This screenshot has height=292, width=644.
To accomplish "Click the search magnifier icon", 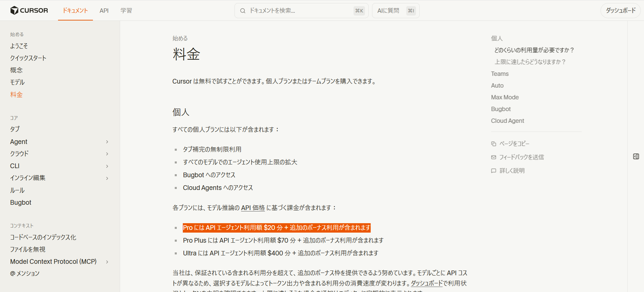I will [243, 11].
